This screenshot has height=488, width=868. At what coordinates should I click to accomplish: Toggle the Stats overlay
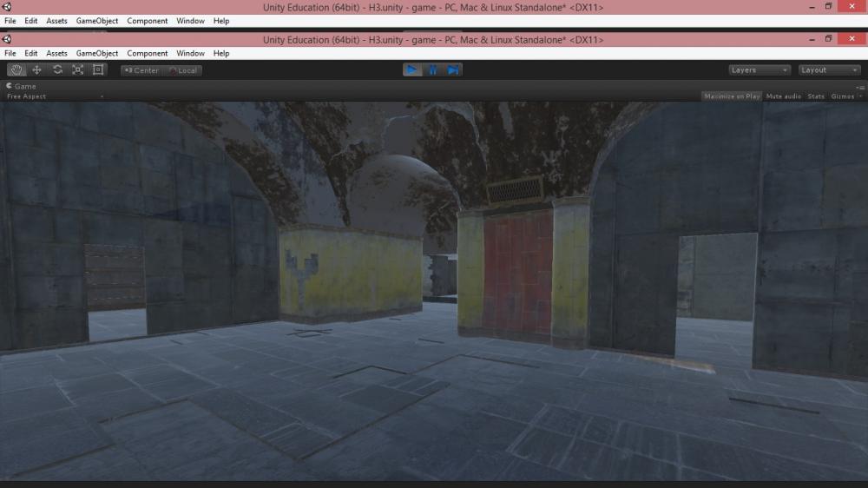click(x=816, y=96)
